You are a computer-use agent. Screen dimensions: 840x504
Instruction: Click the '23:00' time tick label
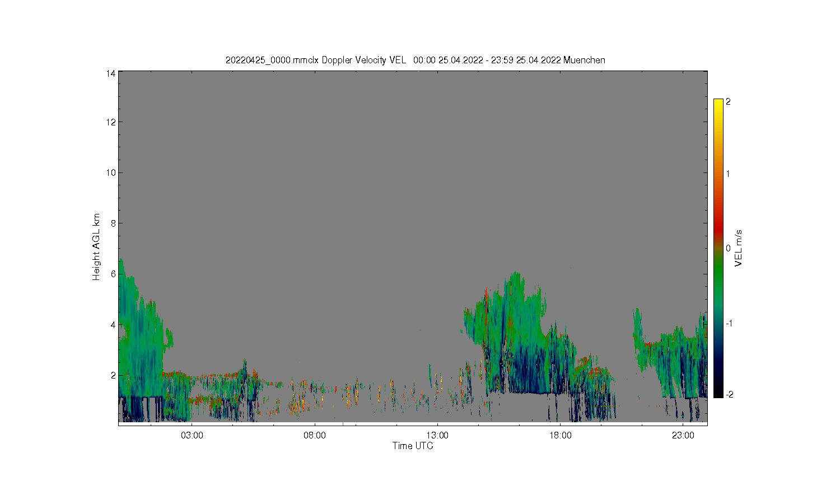pos(683,436)
